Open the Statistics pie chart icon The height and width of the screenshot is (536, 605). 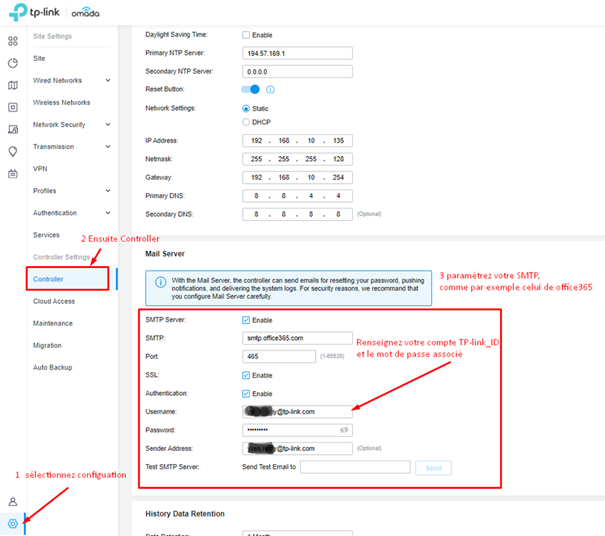(13, 63)
